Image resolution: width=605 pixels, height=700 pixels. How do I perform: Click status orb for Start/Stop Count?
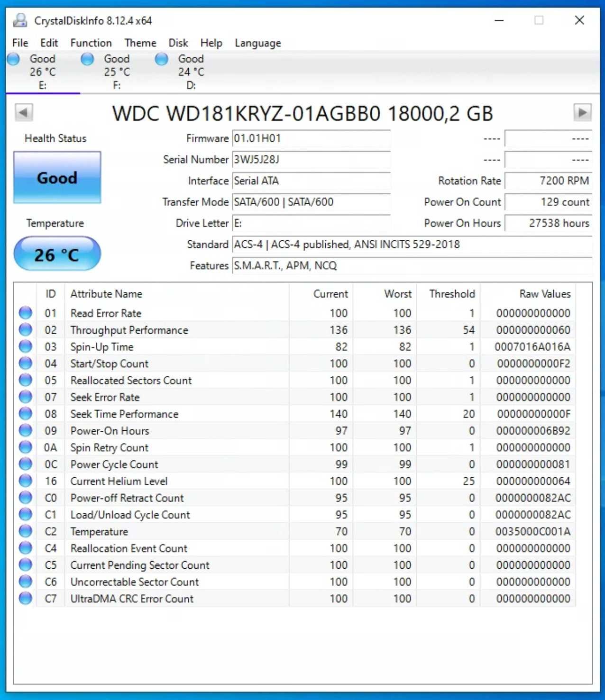pos(25,363)
